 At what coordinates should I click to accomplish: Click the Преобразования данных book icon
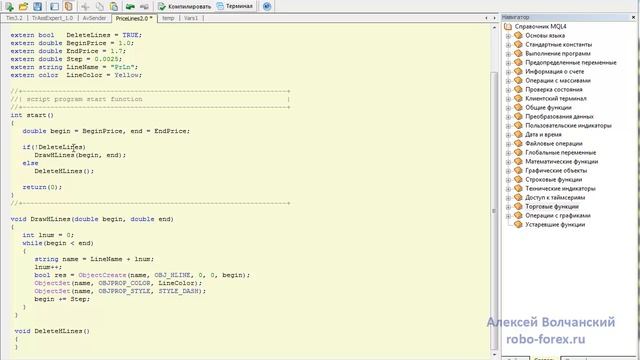tap(518, 116)
